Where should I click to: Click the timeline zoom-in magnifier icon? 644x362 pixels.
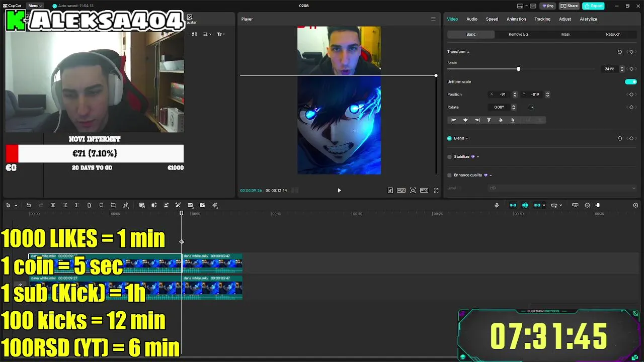point(635,205)
